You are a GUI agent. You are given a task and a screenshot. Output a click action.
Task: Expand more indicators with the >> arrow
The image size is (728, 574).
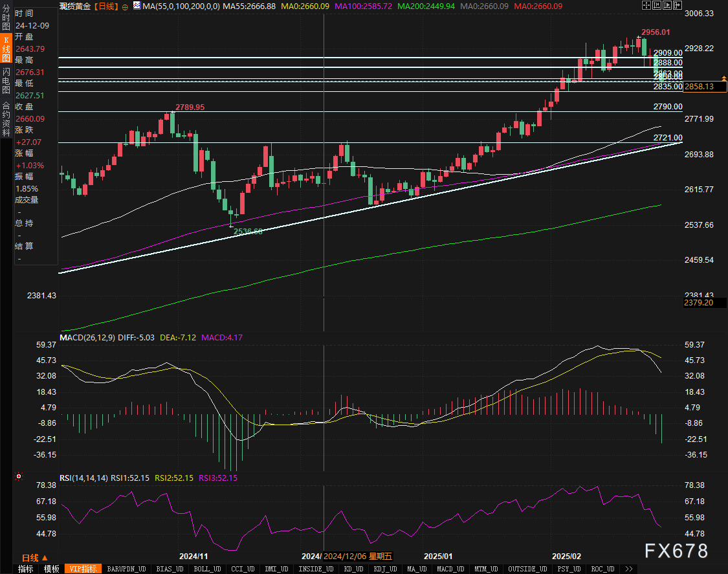(628, 569)
